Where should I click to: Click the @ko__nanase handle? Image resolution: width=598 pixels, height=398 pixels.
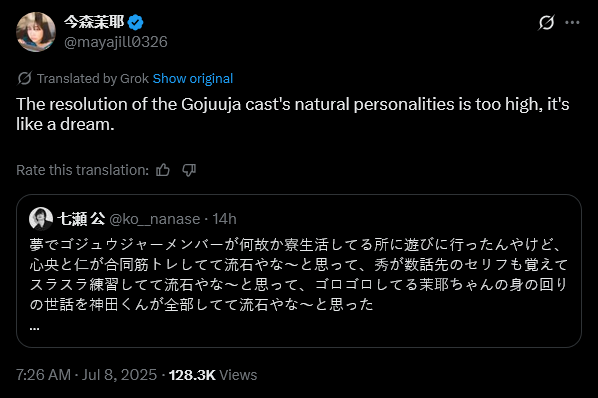(x=154, y=219)
